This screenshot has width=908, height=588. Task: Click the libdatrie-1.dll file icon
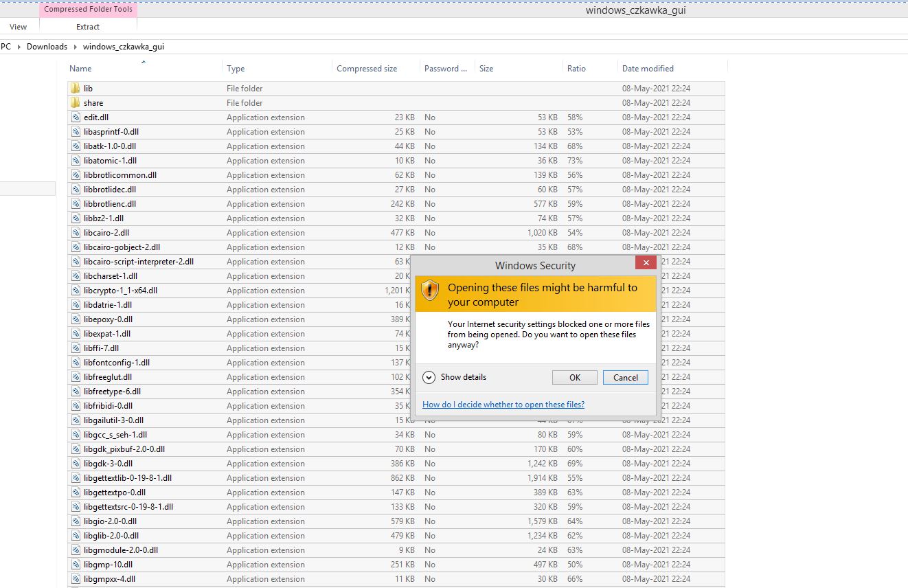76,305
